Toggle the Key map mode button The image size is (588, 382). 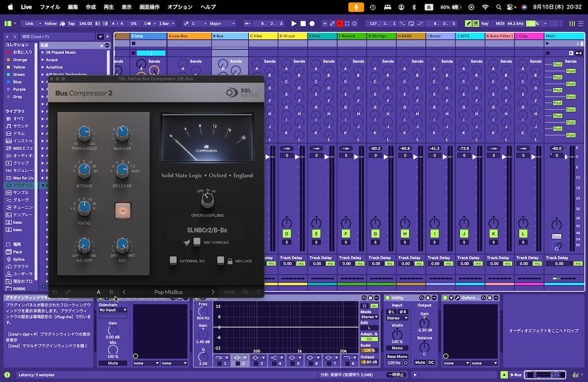point(484,23)
